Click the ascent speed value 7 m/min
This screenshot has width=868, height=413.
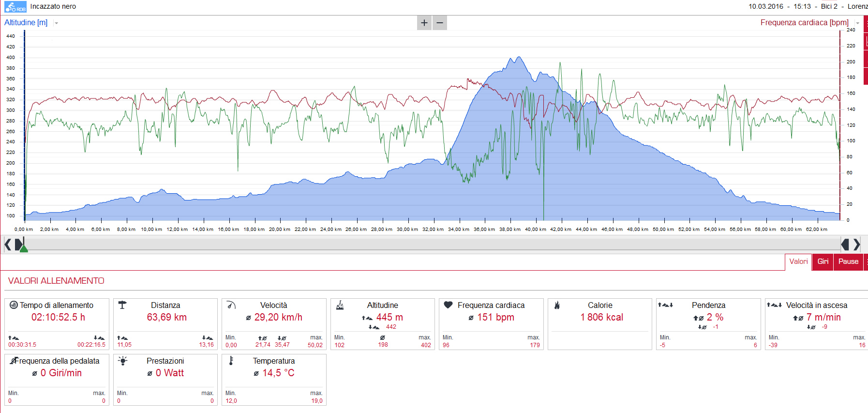point(823,317)
